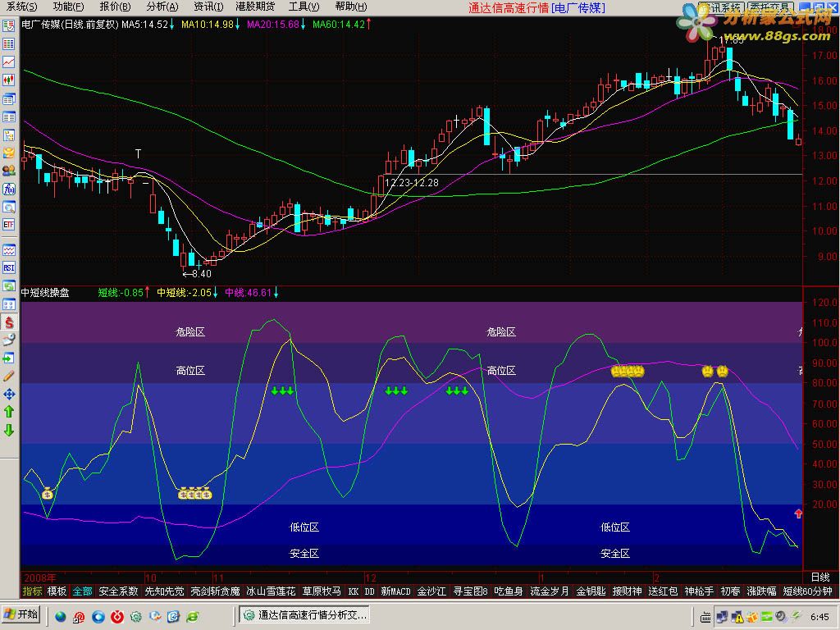Image resolution: width=840 pixels, height=630 pixels.
Task: Switch to 送红包 indicator tab
Action: click(x=663, y=591)
